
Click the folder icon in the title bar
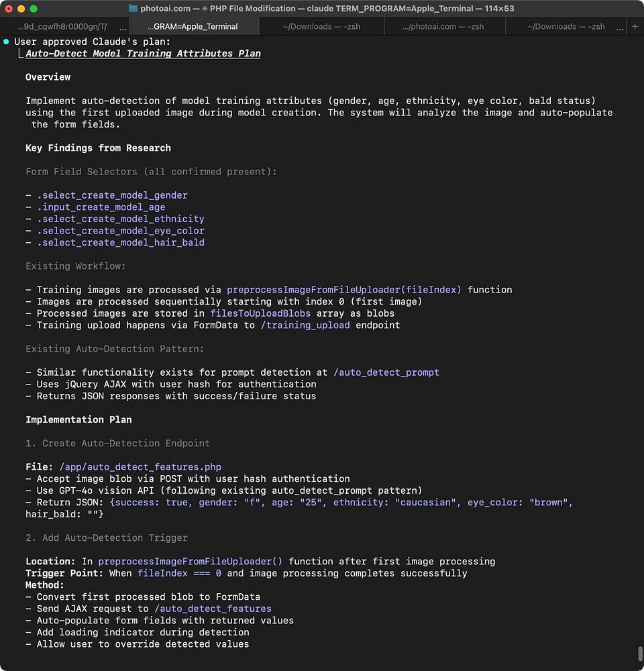[x=133, y=9]
